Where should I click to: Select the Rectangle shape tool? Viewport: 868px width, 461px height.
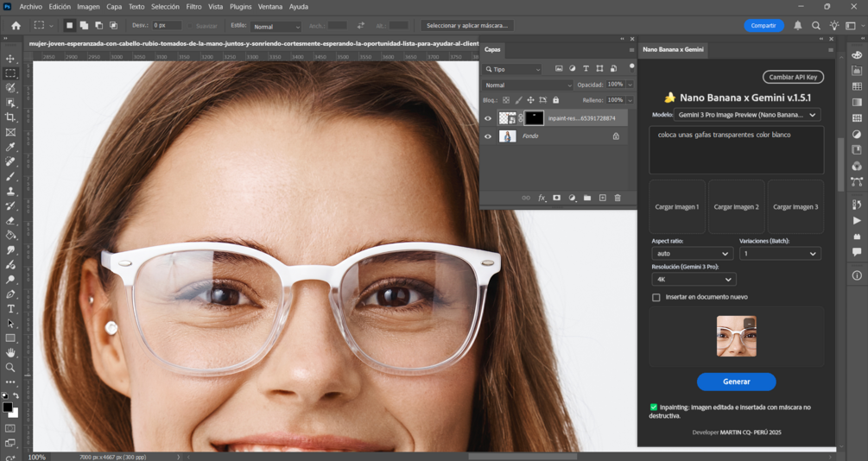pyautogui.click(x=10, y=338)
